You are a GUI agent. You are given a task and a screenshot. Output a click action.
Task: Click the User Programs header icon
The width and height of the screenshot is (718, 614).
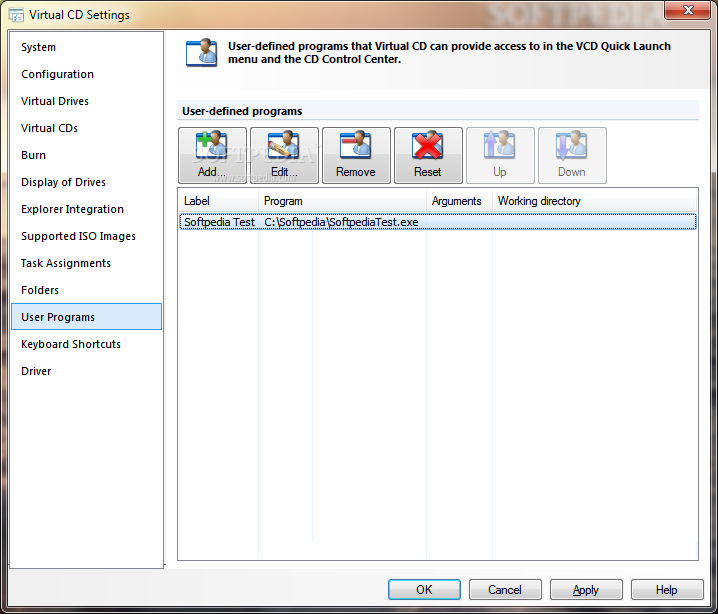pos(201,53)
